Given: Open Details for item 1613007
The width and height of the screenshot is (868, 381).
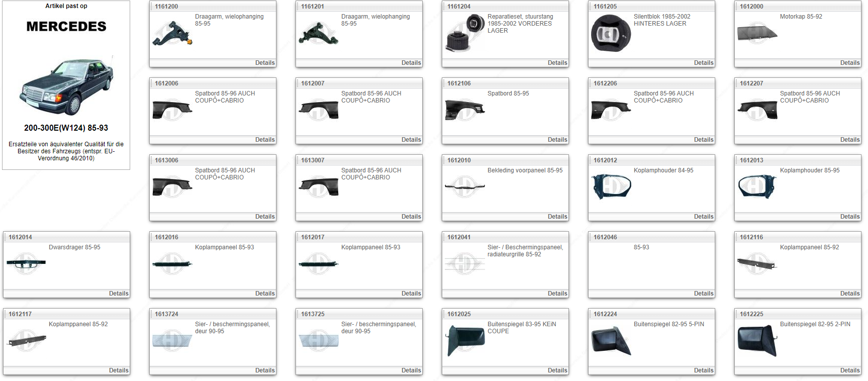Looking at the screenshot, I should 411,217.
